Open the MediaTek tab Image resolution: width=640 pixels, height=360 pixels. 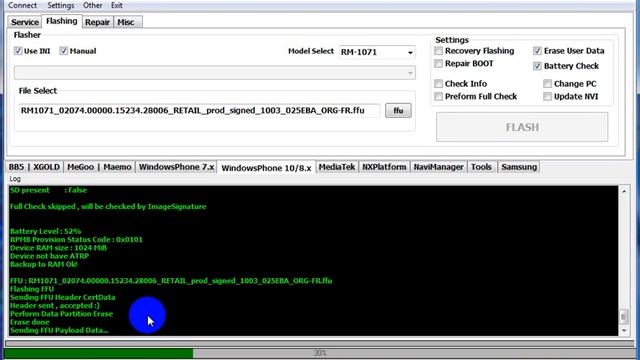(x=337, y=167)
